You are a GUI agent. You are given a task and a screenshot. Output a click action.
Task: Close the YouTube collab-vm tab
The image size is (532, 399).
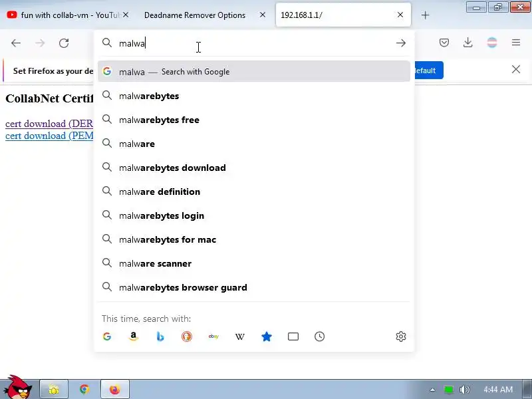coord(126,15)
